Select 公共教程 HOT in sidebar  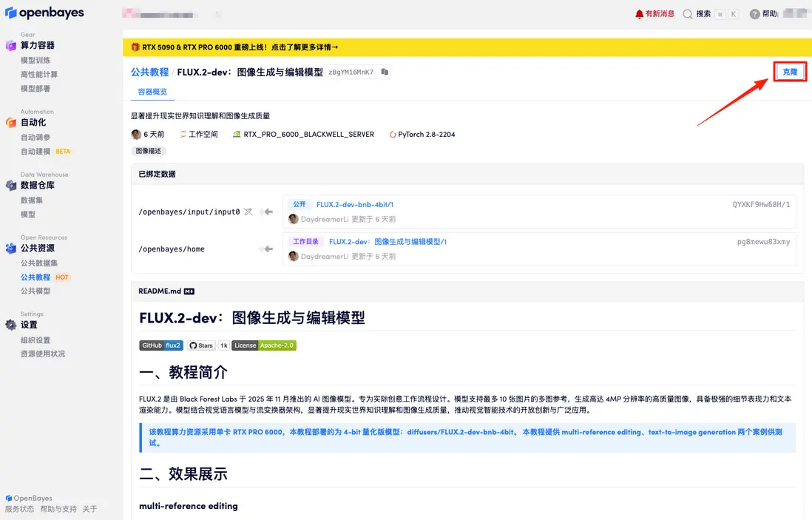point(44,277)
